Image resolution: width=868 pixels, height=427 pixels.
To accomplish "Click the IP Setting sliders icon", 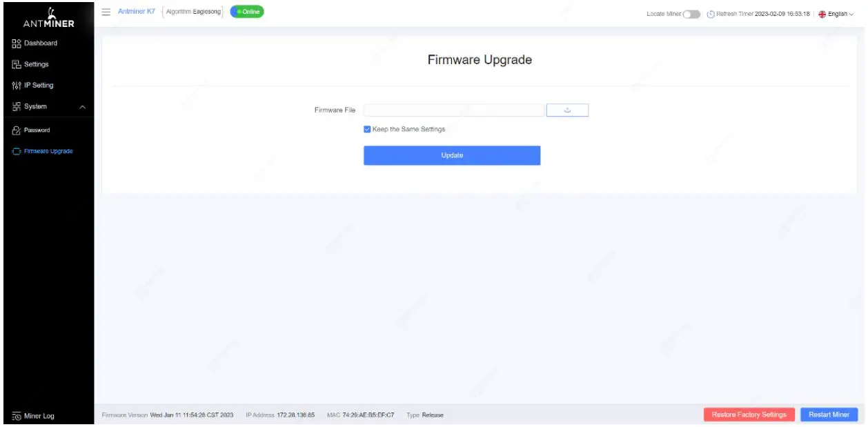I will (x=17, y=86).
